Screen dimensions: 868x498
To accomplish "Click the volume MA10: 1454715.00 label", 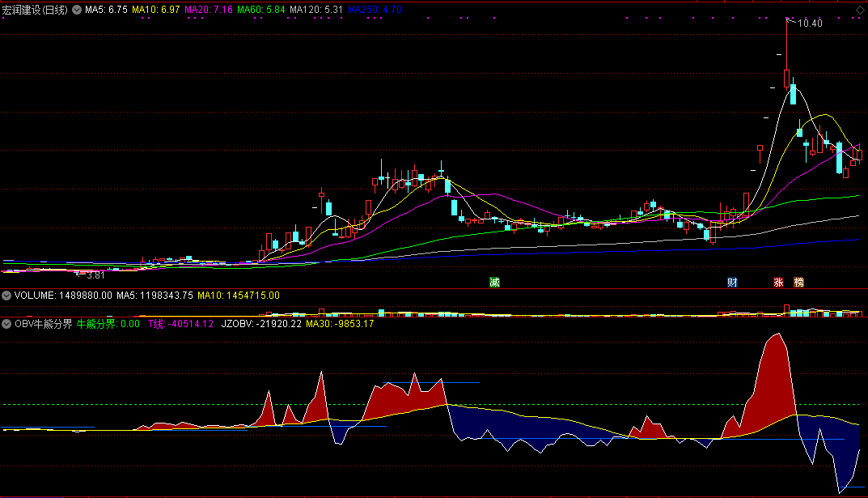I will [x=239, y=296].
